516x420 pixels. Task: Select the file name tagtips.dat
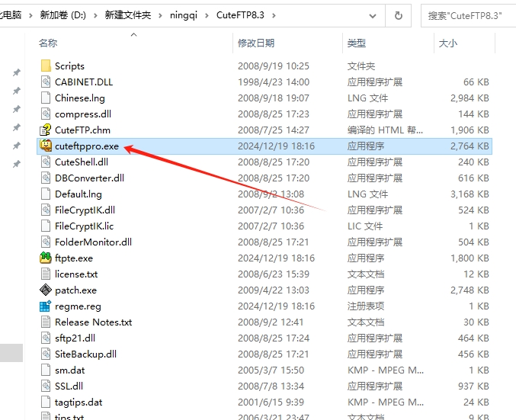[79, 402]
